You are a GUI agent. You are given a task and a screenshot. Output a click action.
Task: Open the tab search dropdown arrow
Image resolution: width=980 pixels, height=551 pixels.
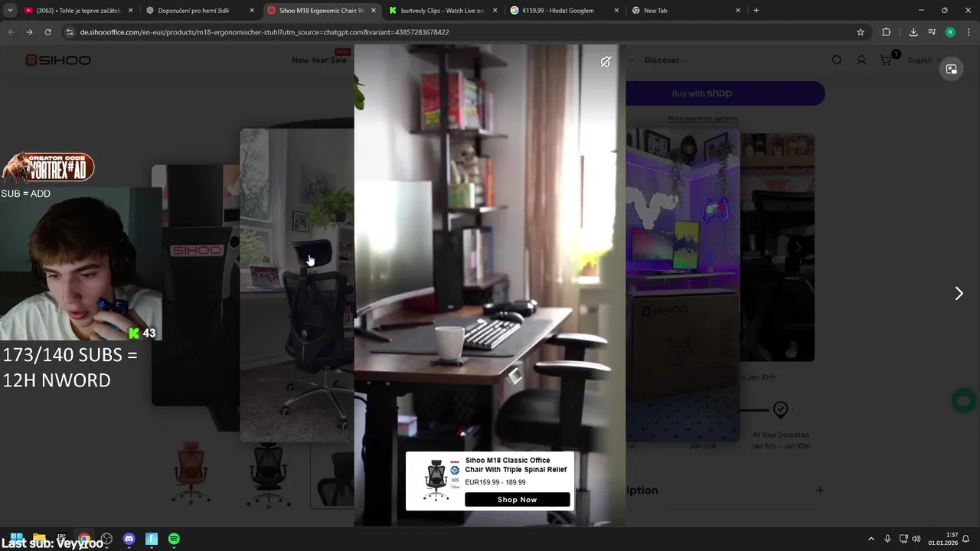point(10,11)
